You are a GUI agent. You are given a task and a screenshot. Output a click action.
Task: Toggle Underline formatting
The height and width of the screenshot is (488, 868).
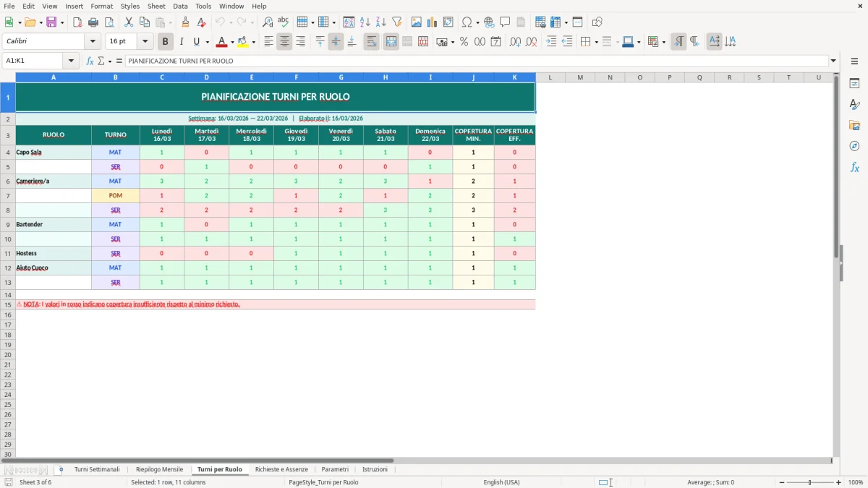196,42
